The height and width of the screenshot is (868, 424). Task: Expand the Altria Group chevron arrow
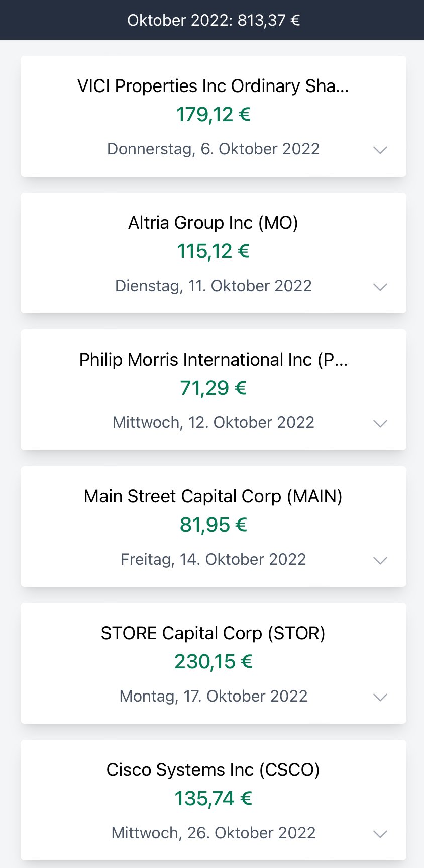pos(380,287)
